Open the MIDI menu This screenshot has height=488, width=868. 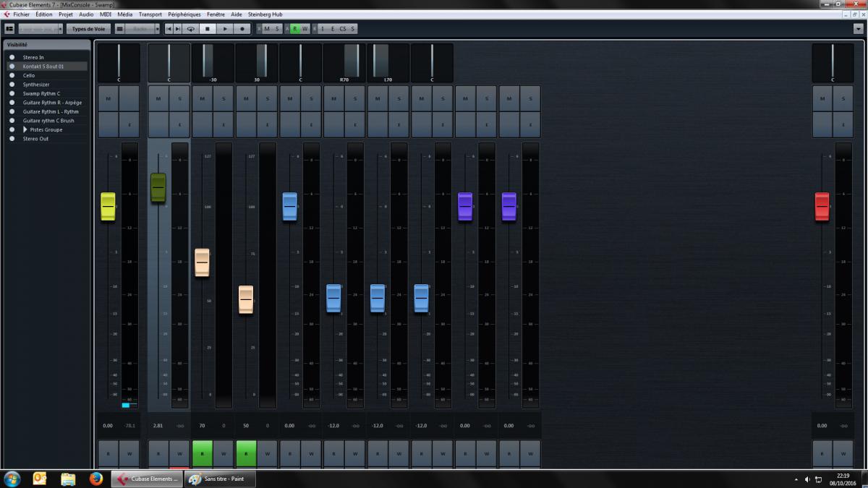coord(106,14)
